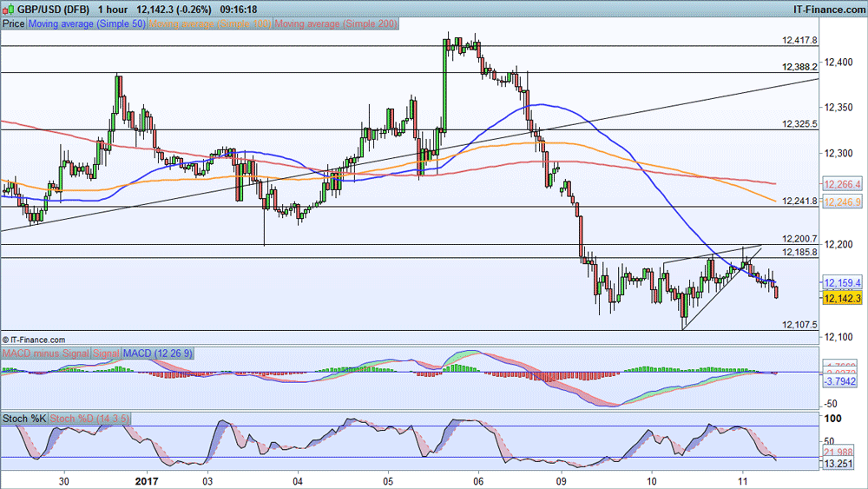Click the MACD value tag -3.7942

(840, 381)
